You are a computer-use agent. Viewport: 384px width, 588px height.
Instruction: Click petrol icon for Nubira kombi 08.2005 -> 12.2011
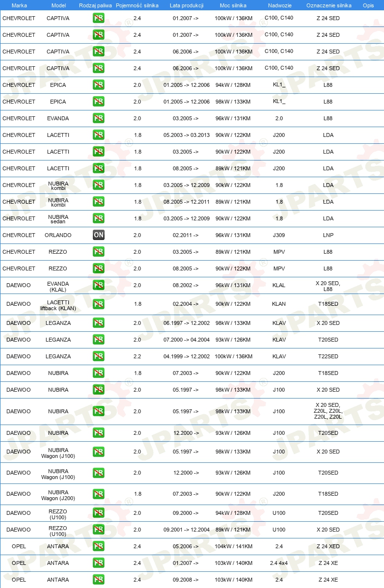click(99, 202)
